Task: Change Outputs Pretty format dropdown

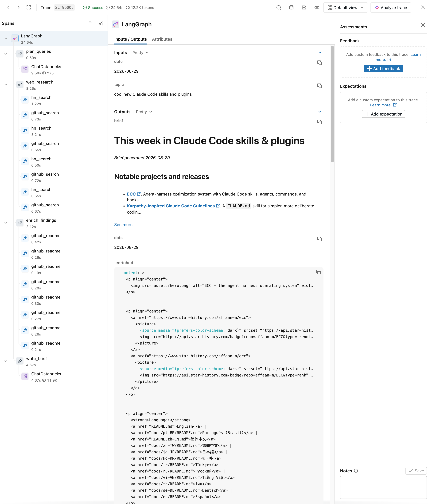Action: pos(144,112)
